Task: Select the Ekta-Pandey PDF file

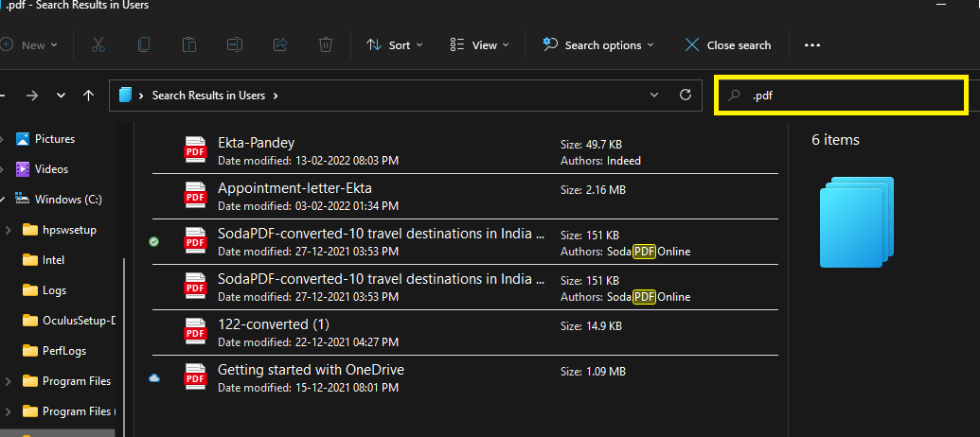Action: [256, 144]
